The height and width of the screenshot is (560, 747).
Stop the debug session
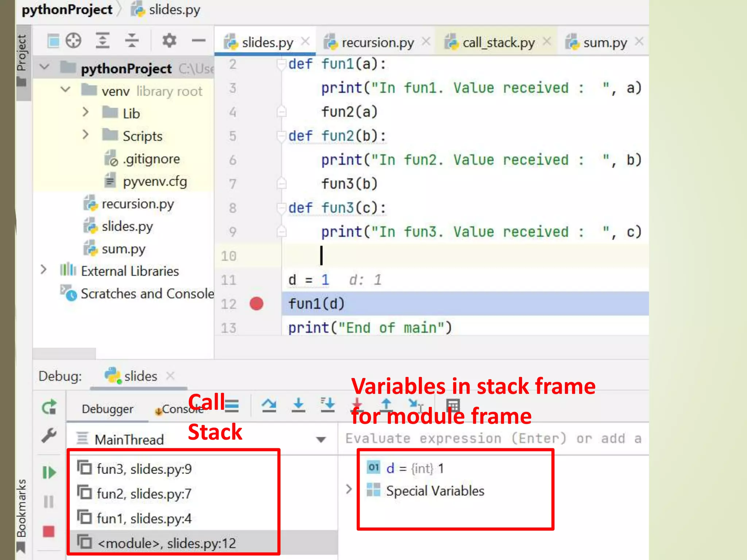click(49, 532)
